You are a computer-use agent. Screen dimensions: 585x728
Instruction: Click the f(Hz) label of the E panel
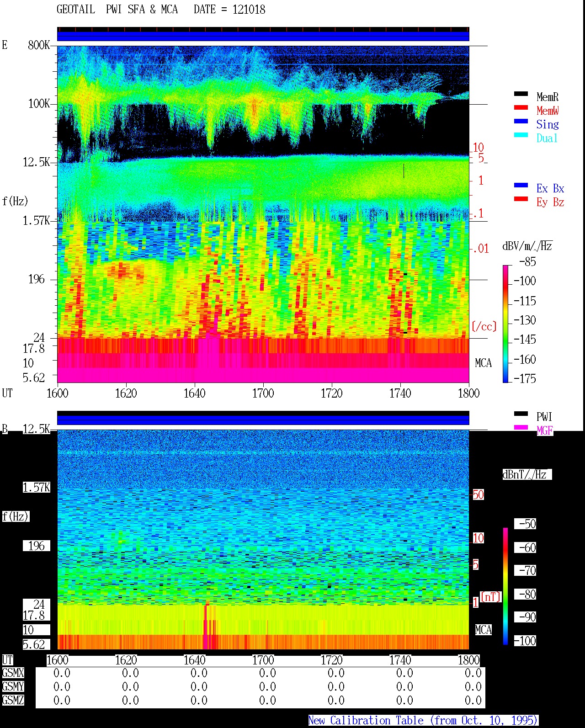pyautogui.click(x=15, y=201)
